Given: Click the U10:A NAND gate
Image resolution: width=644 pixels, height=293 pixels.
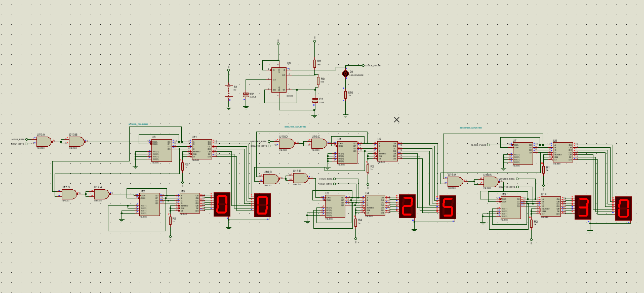Looking at the screenshot, I should click(44, 142).
